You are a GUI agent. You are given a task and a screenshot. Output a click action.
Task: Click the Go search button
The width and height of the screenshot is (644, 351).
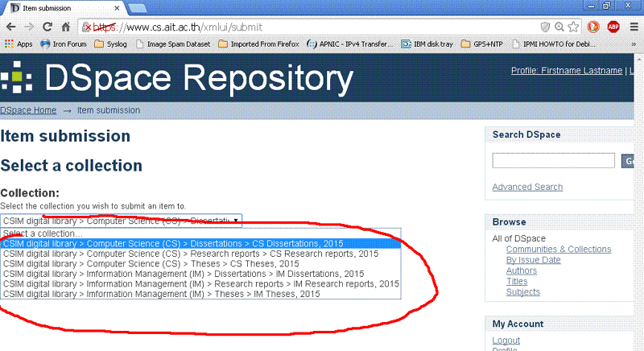[628, 161]
